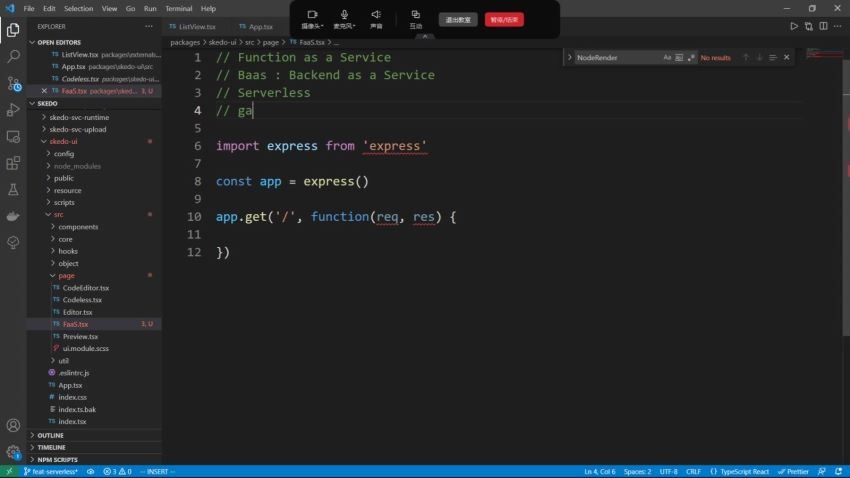Viewport: 850px width, 478px height.
Task: Toggle Use Regular Expression in find widget
Action: (x=691, y=58)
